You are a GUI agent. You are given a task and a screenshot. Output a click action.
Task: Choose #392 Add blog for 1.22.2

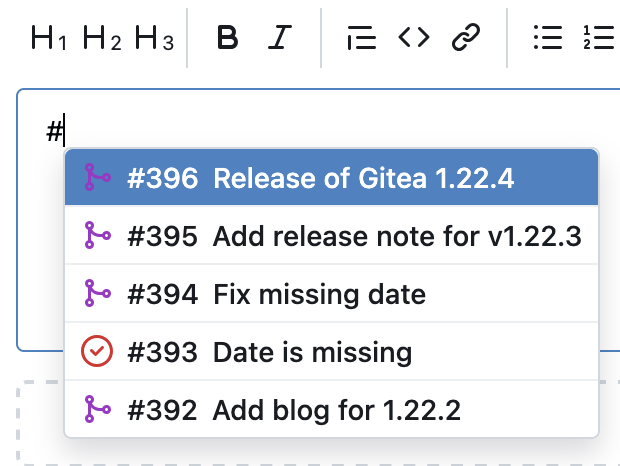pos(331,409)
